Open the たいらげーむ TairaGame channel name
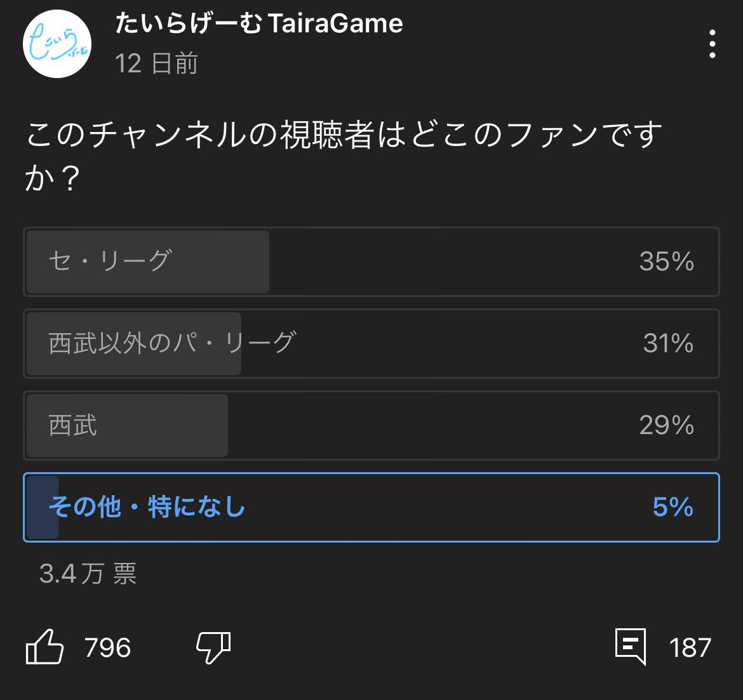This screenshot has width=743, height=700. click(259, 24)
